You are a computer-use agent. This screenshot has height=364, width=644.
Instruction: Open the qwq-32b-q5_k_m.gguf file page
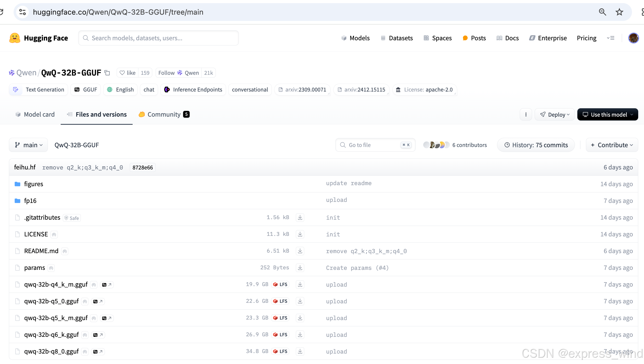click(x=56, y=318)
